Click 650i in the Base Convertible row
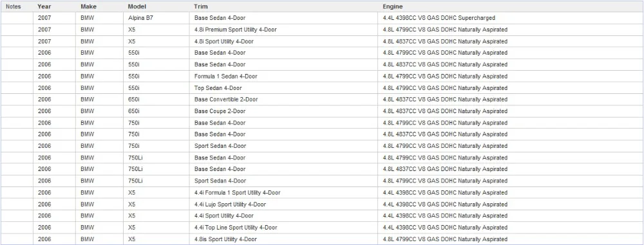The height and width of the screenshot is (245, 644). 134,99
